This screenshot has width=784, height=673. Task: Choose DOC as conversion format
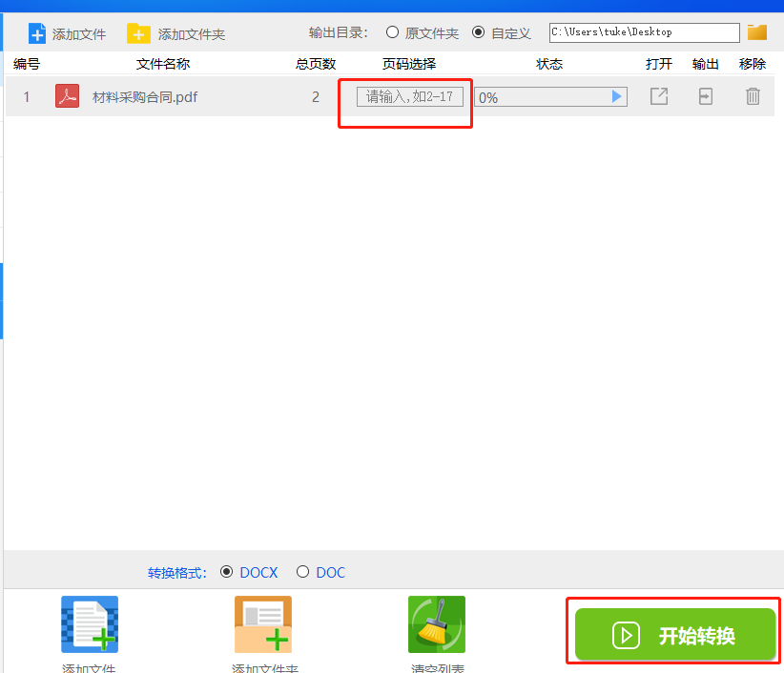[x=301, y=572]
